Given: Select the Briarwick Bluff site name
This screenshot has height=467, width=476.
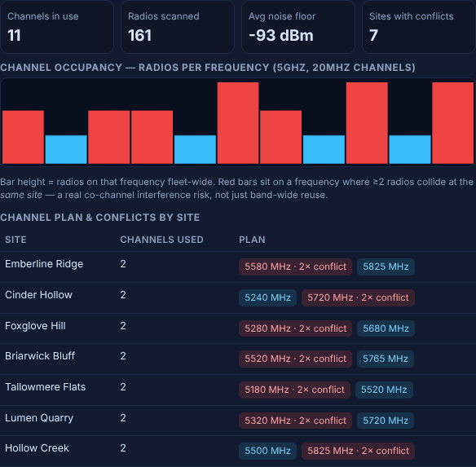Looking at the screenshot, I should point(40,356).
